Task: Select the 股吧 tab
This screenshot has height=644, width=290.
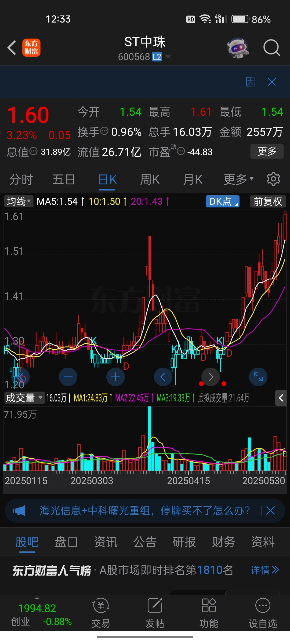Action: click(27, 542)
